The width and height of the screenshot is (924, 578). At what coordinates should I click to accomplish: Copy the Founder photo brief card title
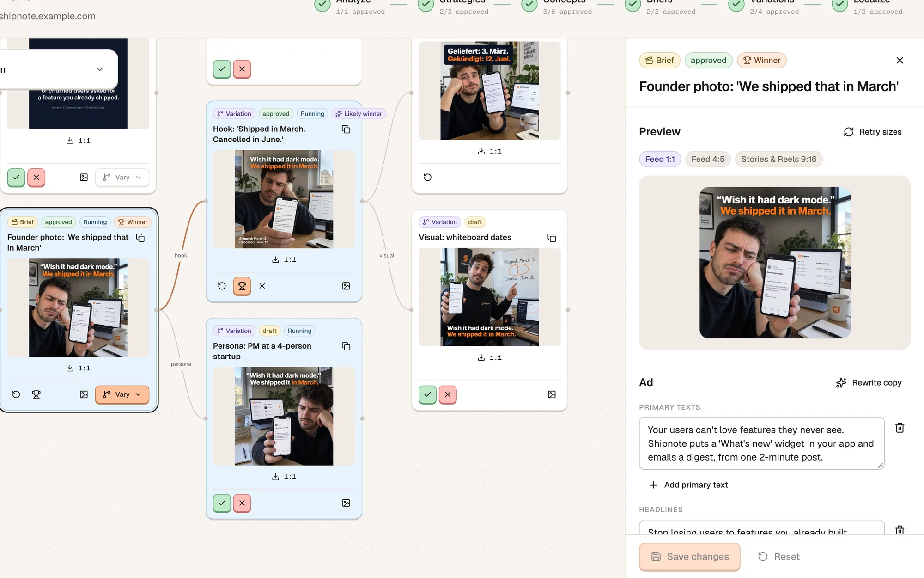[140, 238]
